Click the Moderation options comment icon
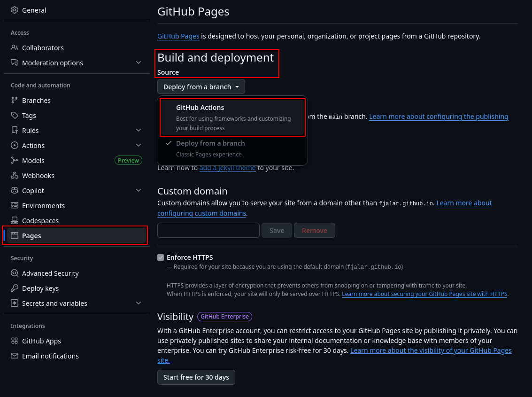 pos(14,62)
